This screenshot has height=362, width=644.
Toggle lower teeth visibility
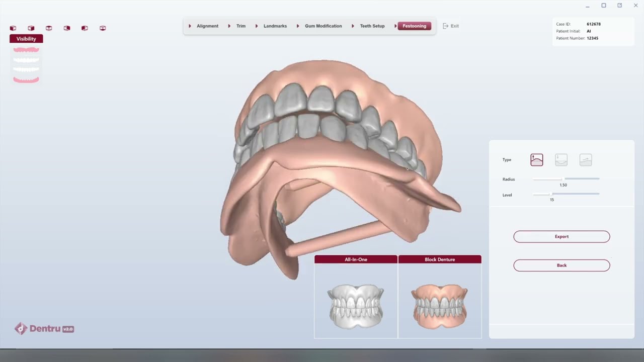pyautogui.click(x=26, y=69)
